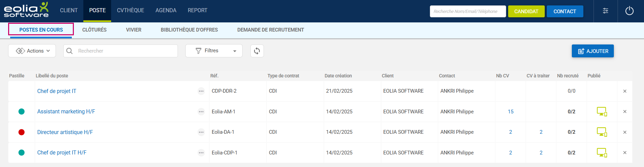This screenshot has height=167, width=644.
Task: Click the red pastille of Directeur artistique
Action: (x=21, y=132)
